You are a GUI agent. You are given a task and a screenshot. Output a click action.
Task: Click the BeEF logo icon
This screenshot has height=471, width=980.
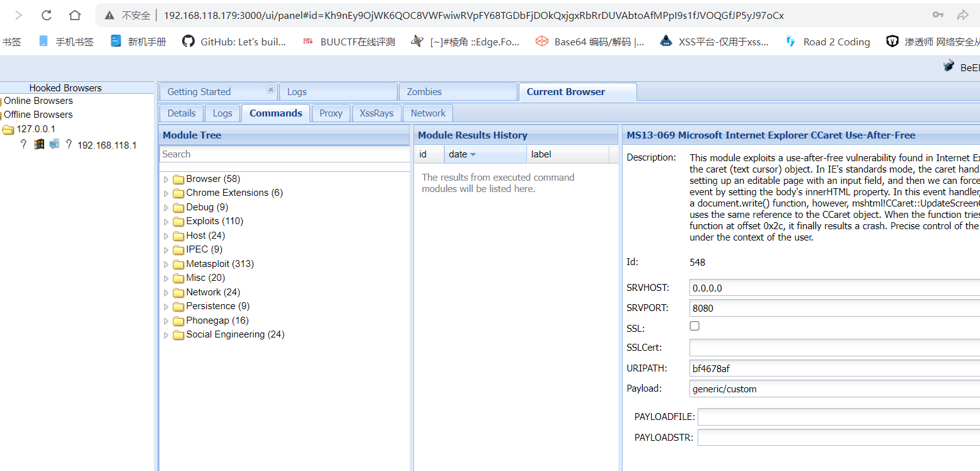click(x=948, y=66)
